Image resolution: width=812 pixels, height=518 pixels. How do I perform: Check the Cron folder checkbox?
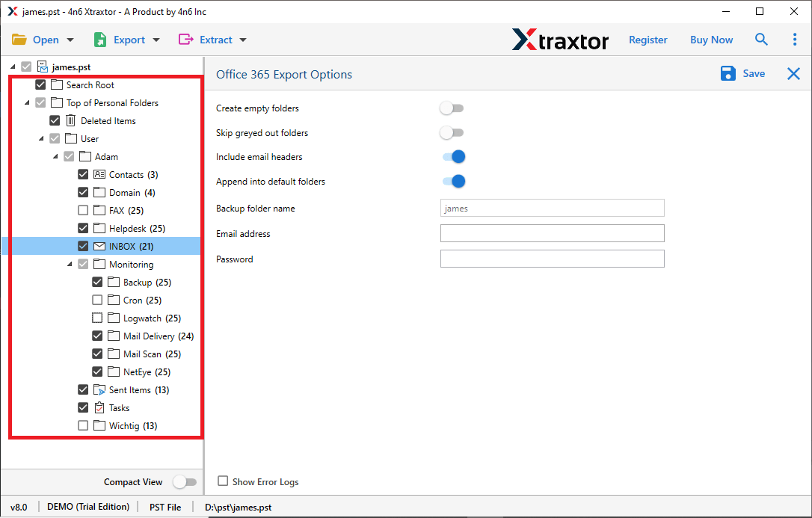click(x=97, y=300)
